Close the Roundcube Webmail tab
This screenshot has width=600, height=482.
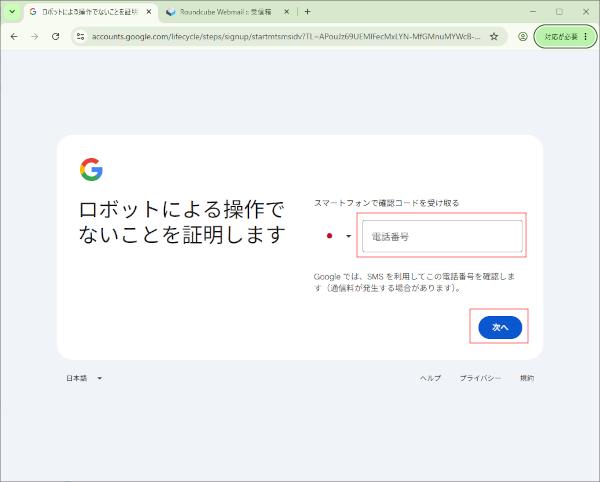(286, 12)
